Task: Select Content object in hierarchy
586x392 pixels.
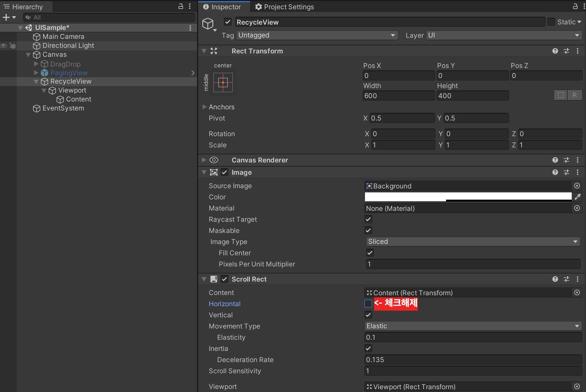Action: point(79,99)
